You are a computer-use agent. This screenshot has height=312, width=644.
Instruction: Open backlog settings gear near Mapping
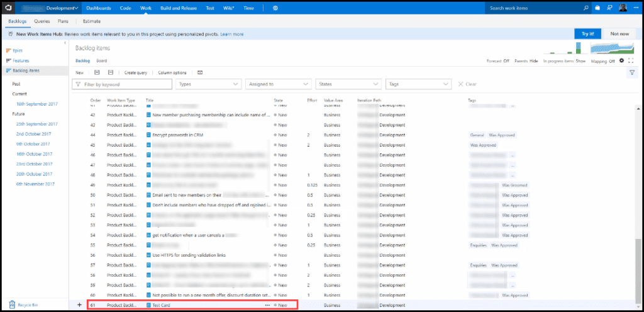[x=622, y=60]
